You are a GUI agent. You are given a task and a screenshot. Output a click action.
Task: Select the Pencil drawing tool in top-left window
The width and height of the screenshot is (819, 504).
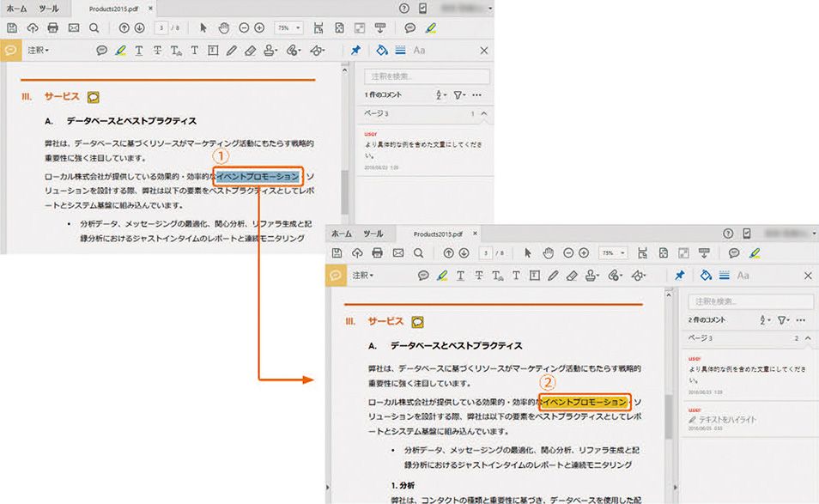click(232, 50)
